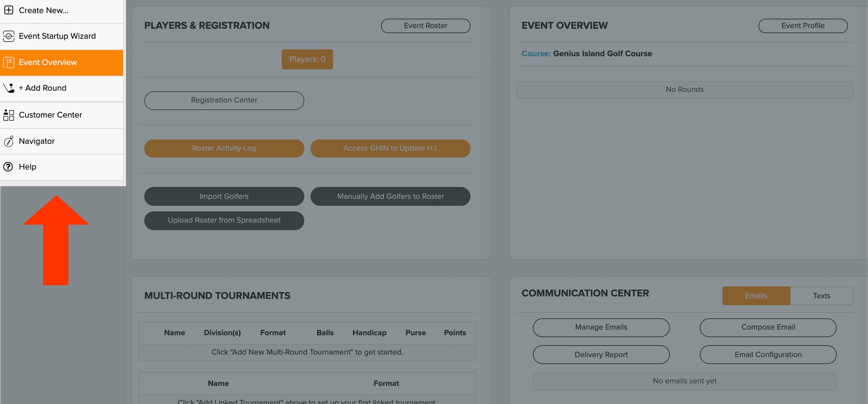This screenshot has width=868, height=404.
Task: Click the Event Startup Wizard icon
Action: tap(9, 36)
